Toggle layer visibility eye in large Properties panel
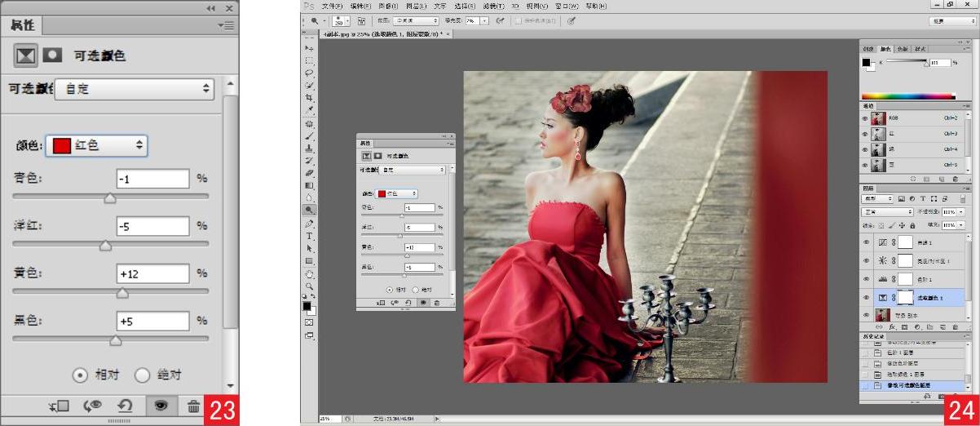 tap(161, 406)
